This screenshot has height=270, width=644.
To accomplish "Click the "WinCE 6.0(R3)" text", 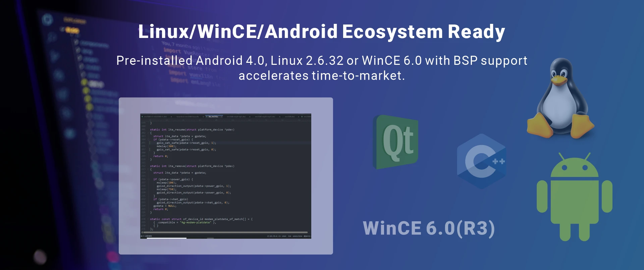I will click(x=429, y=228).
